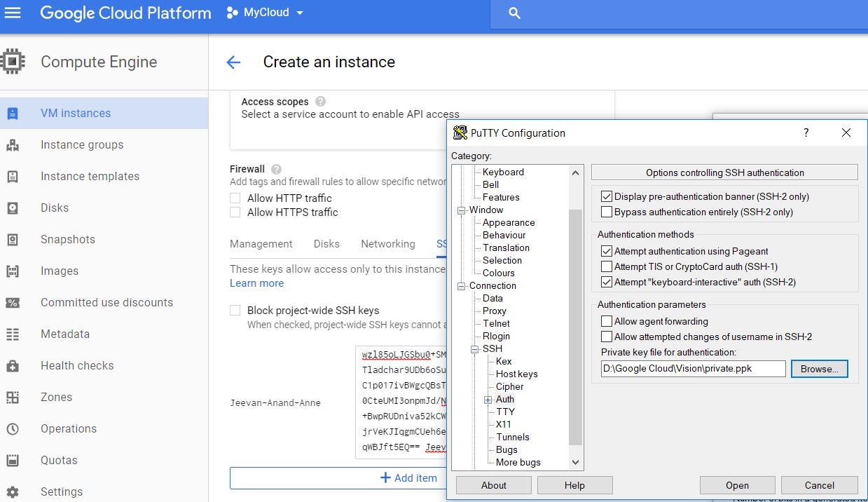Click the Operations clock icon
This screenshot has width=868, height=502.
(13, 429)
